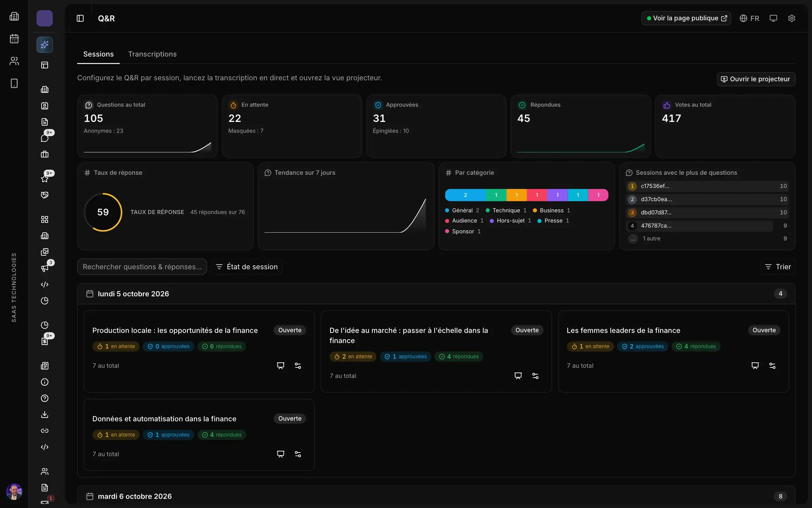
Task: Click the handshake icon in sidebar
Action: coord(45,195)
